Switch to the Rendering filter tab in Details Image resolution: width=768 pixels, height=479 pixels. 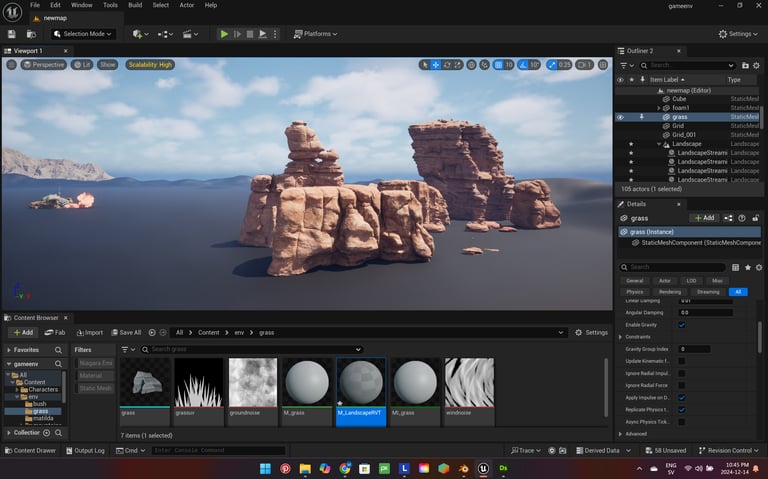(669, 292)
